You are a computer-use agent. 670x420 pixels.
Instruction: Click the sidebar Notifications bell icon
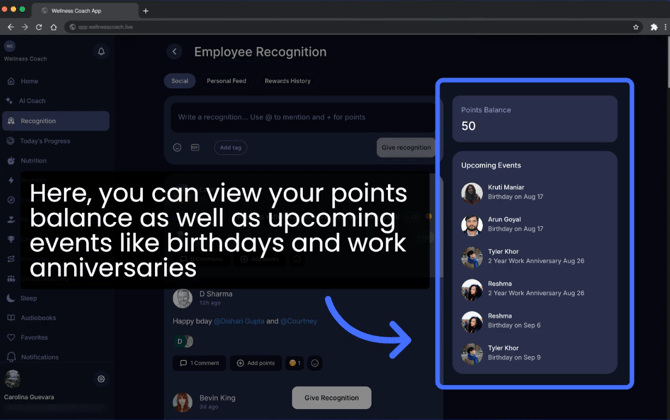pos(12,357)
